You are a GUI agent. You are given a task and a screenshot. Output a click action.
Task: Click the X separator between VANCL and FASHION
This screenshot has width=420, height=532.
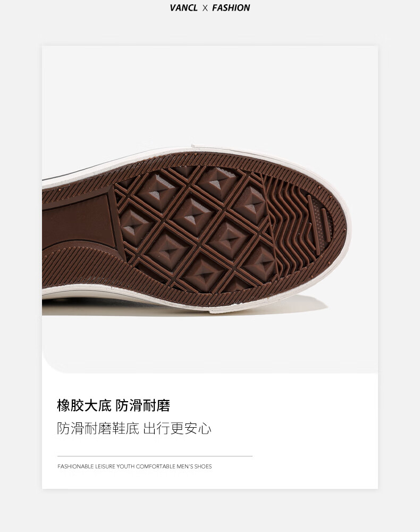pos(205,9)
